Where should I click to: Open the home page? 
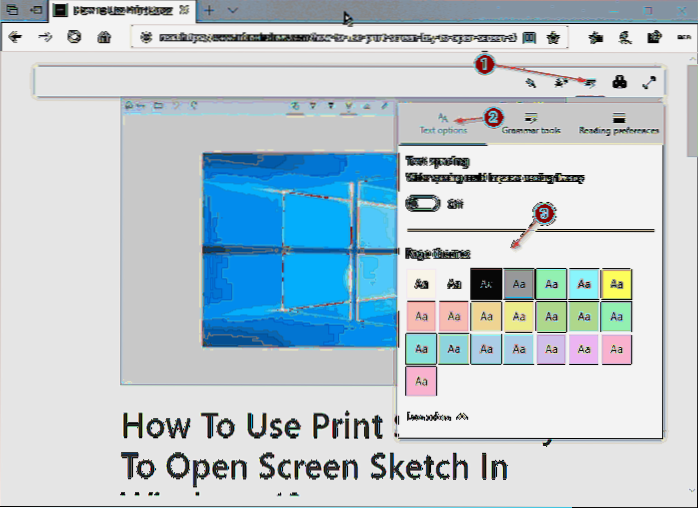104,37
